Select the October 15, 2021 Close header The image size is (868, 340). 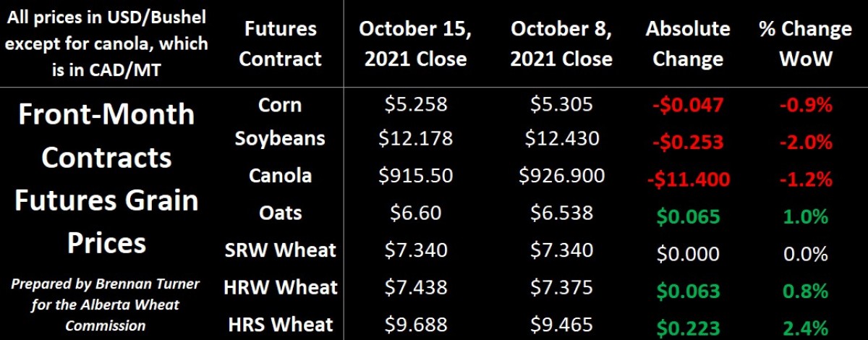[416, 43]
